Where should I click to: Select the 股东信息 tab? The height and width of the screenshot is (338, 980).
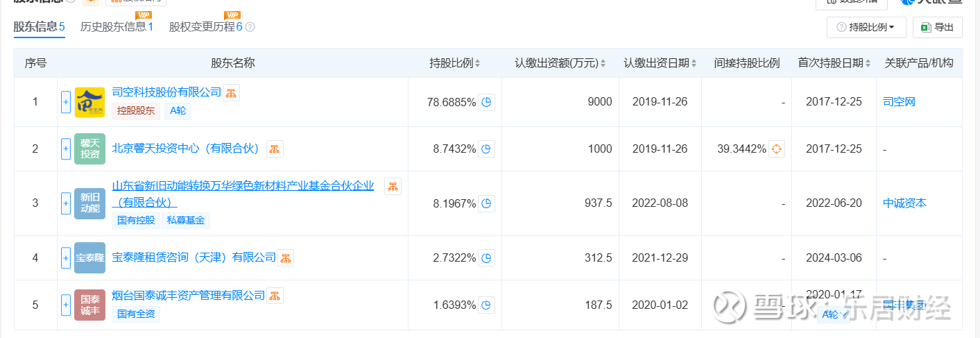click(40, 27)
